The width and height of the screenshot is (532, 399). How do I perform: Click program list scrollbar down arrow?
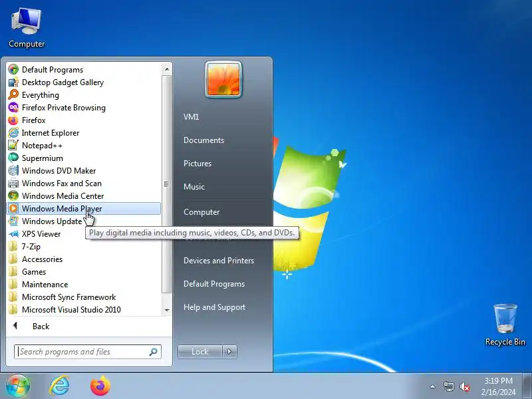coord(167,310)
